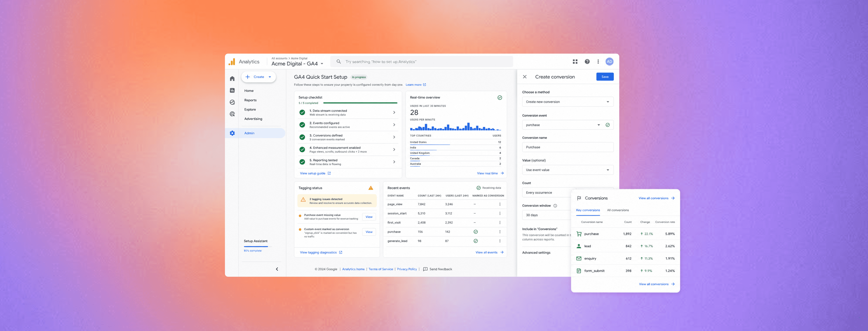The image size is (868, 331).
Task: Click the Reports chart icon in rail
Action: [232, 90]
